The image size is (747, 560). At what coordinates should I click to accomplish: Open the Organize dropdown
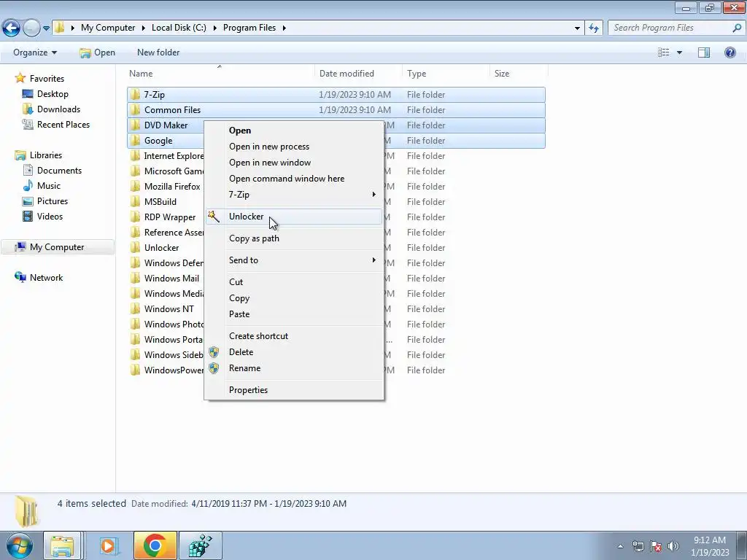click(35, 52)
